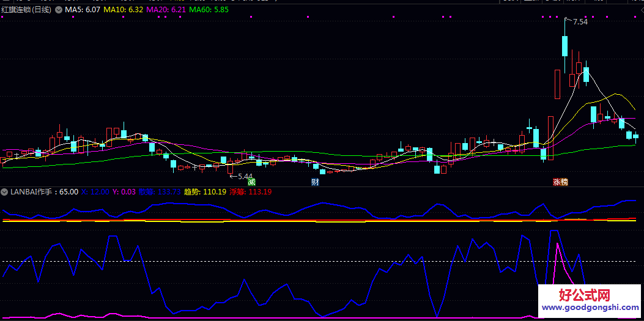Click the 涨榜 event marker
644x321 pixels.
(560, 182)
